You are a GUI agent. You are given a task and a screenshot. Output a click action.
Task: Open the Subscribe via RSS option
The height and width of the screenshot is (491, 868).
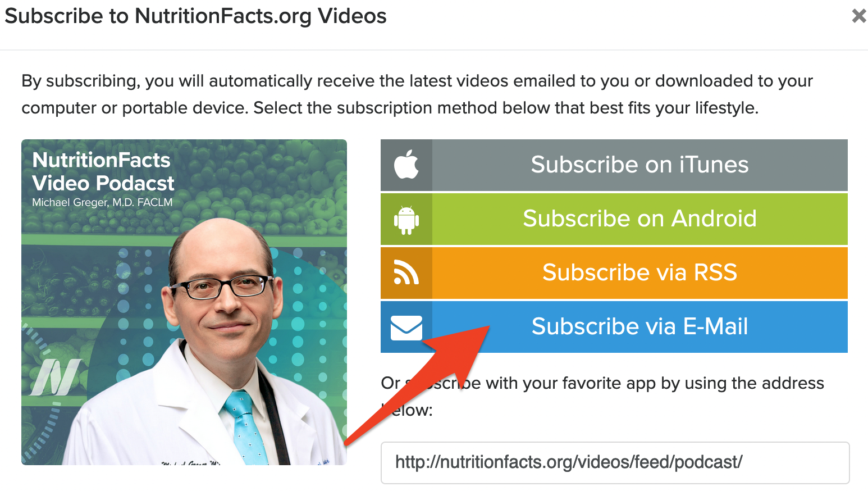click(x=614, y=273)
